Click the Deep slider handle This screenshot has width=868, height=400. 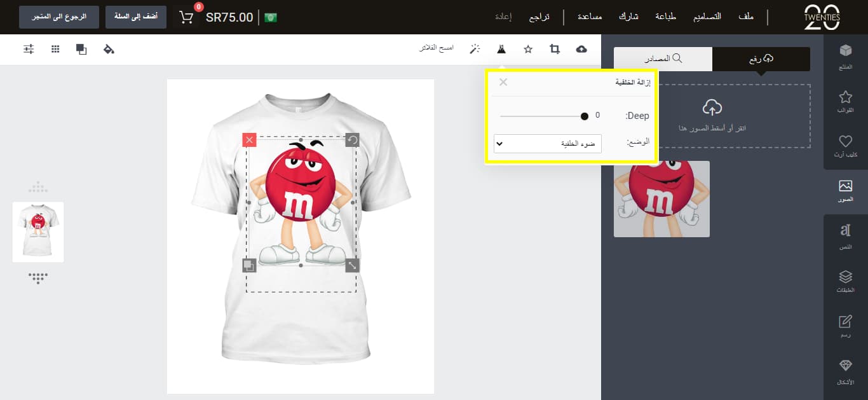pos(585,116)
